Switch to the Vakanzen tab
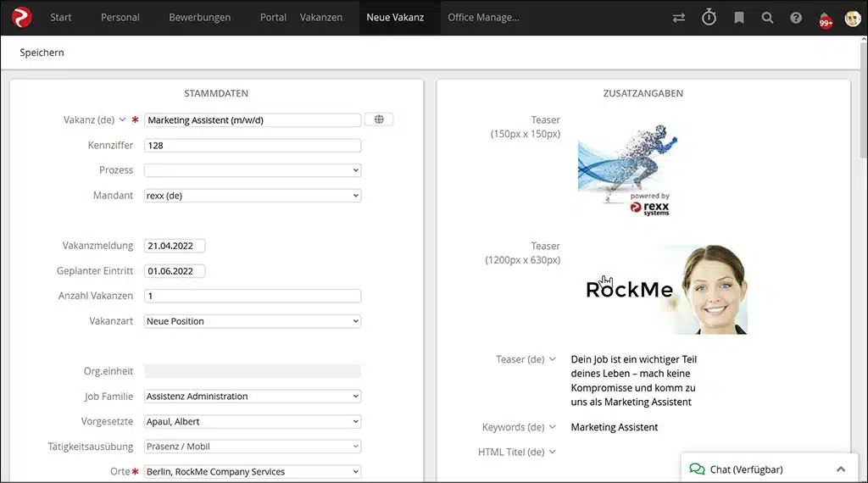The image size is (868, 483). coord(321,17)
